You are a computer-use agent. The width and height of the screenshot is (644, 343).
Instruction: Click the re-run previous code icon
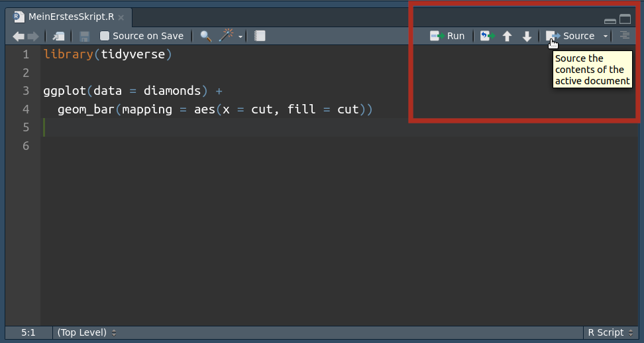tap(487, 36)
